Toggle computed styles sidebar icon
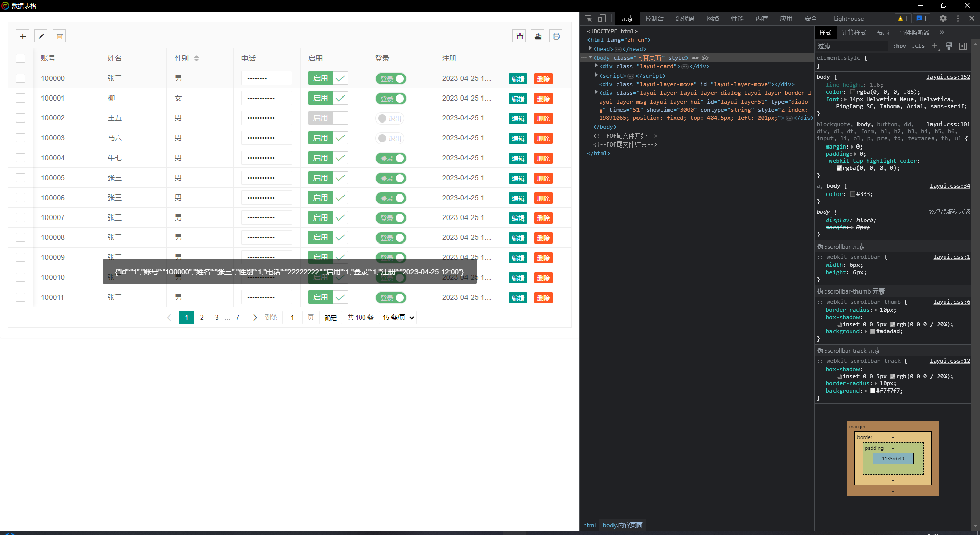This screenshot has width=980, height=535. coord(963,46)
